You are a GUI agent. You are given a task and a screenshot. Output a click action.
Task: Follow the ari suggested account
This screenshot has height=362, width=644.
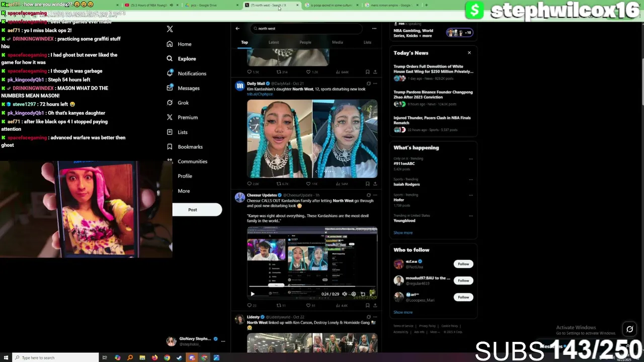[x=463, y=297]
